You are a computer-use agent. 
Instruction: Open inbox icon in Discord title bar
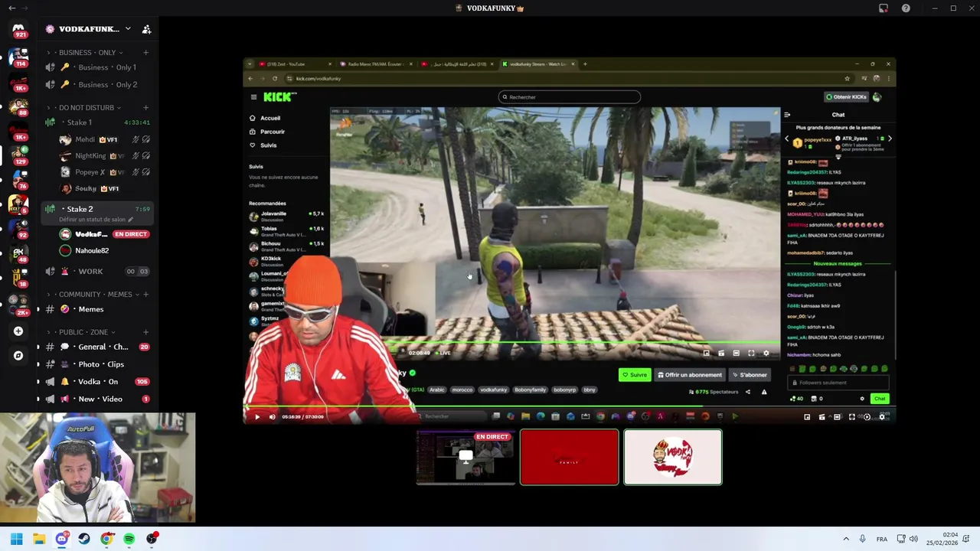[884, 8]
